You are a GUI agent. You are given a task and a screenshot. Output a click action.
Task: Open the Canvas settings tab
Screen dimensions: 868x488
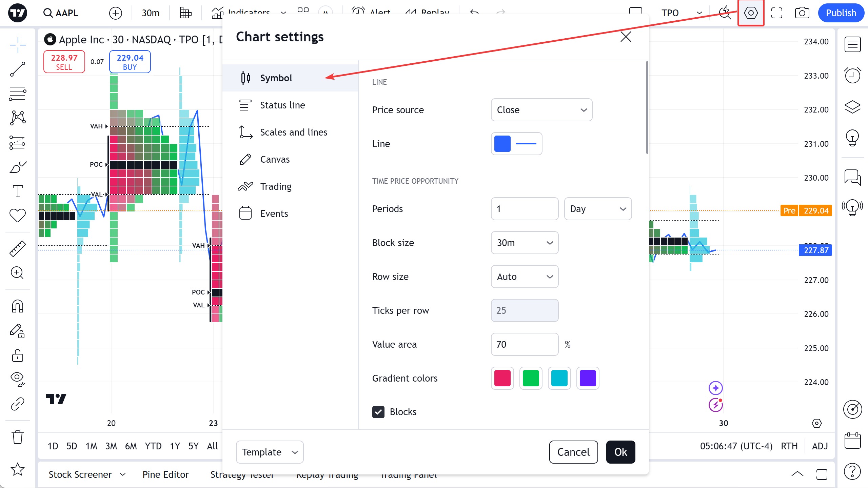[x=275, y=159]
